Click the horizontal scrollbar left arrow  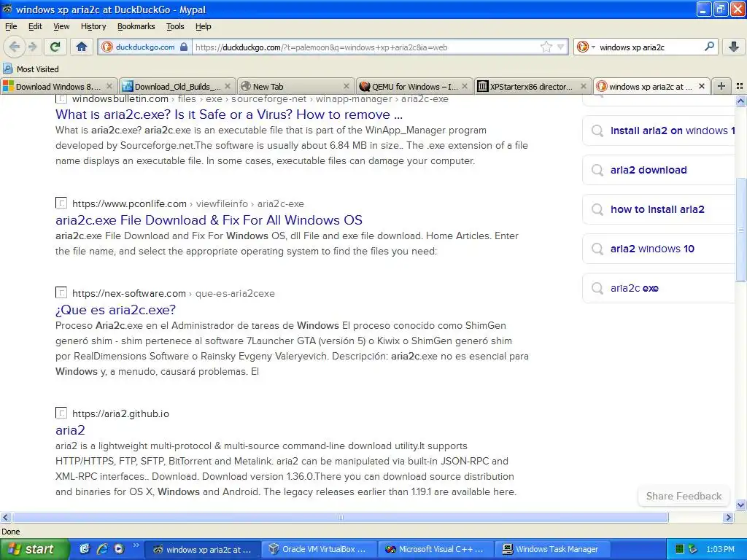click(x=6, y=517)
